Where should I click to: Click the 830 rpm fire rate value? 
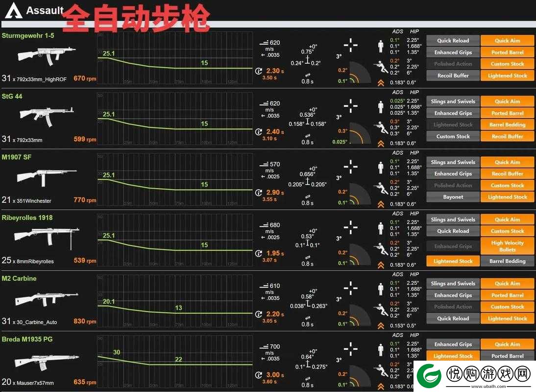tap(85, 321)
